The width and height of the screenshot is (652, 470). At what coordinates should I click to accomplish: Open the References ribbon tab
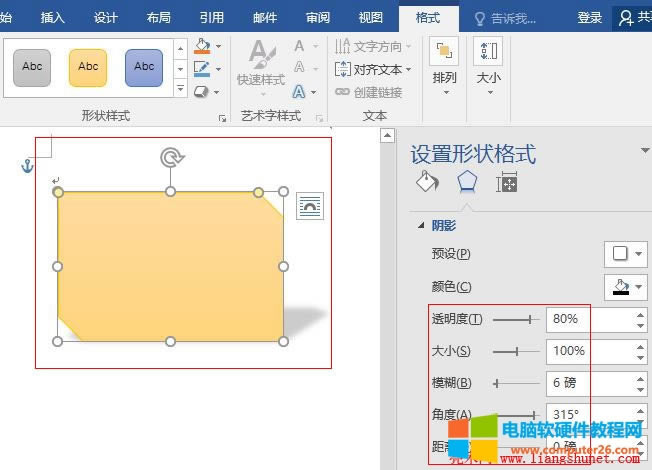point(211,17)
